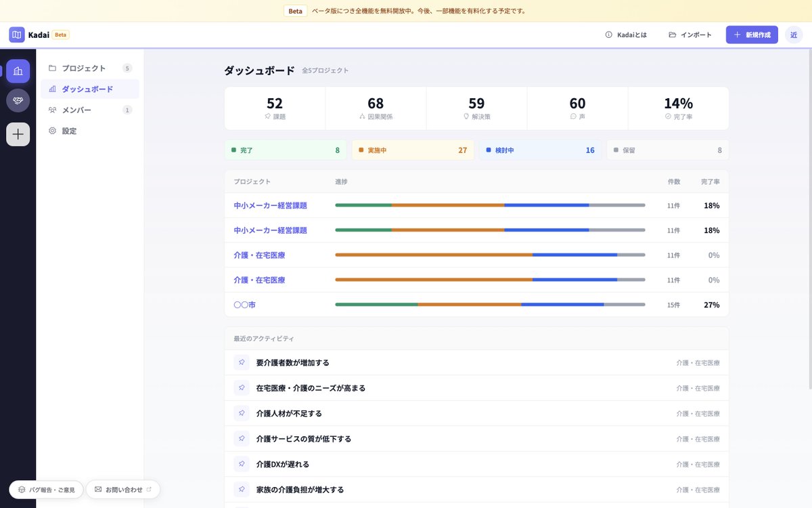This screenshot has height=508, width=812.
Task: Click the pin icon beside 要介護者数が増加する
Action: 241,362
